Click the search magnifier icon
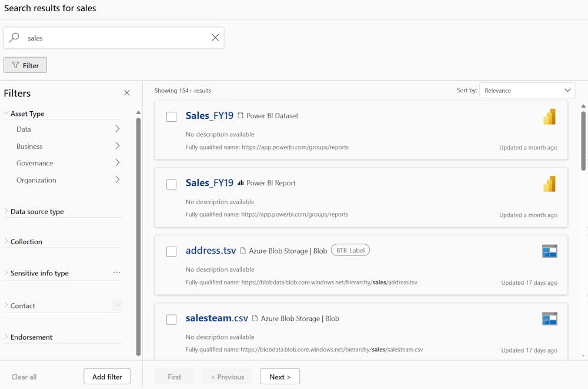 tap(14, 38)
